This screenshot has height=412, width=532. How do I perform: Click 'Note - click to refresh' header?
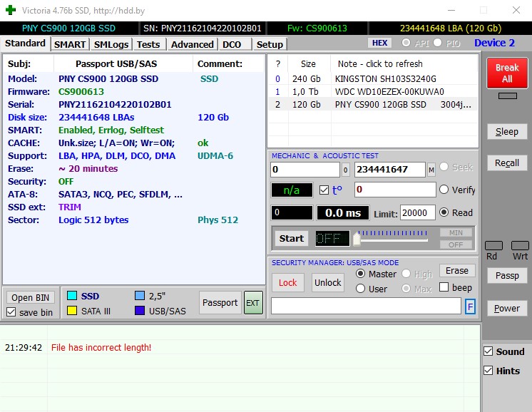[380, 63]
